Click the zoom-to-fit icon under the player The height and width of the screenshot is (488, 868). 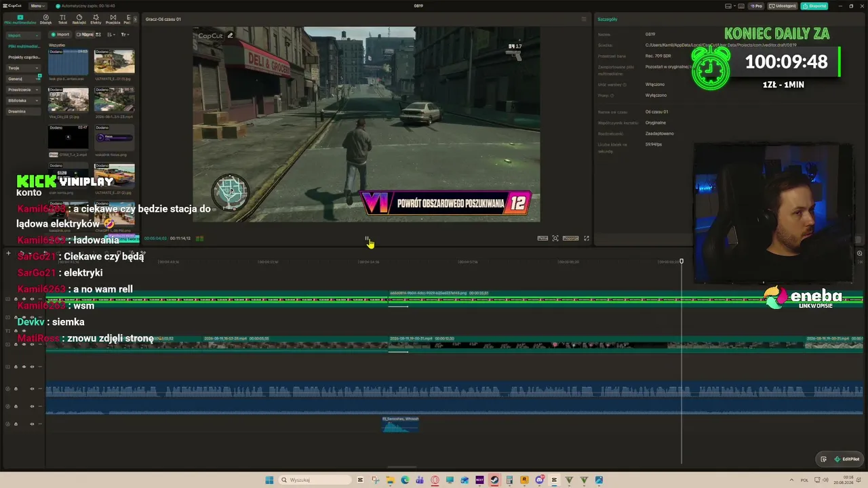555,239
